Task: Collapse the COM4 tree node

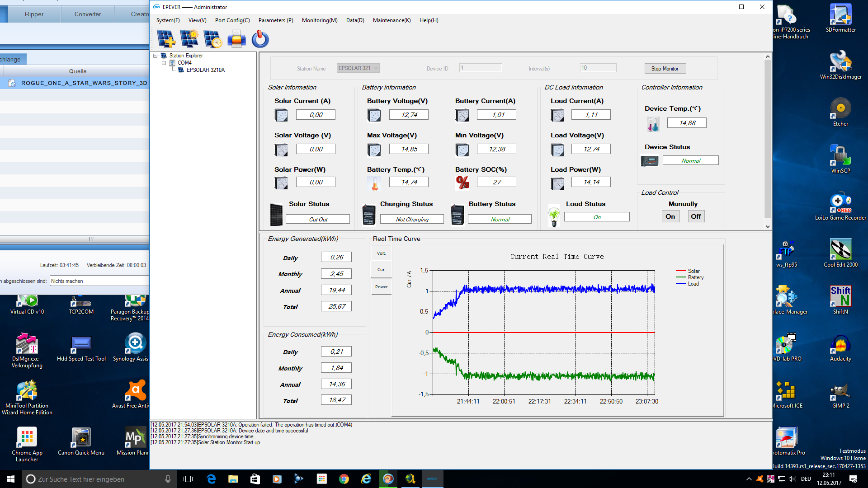Action: [x=164, y=63]
